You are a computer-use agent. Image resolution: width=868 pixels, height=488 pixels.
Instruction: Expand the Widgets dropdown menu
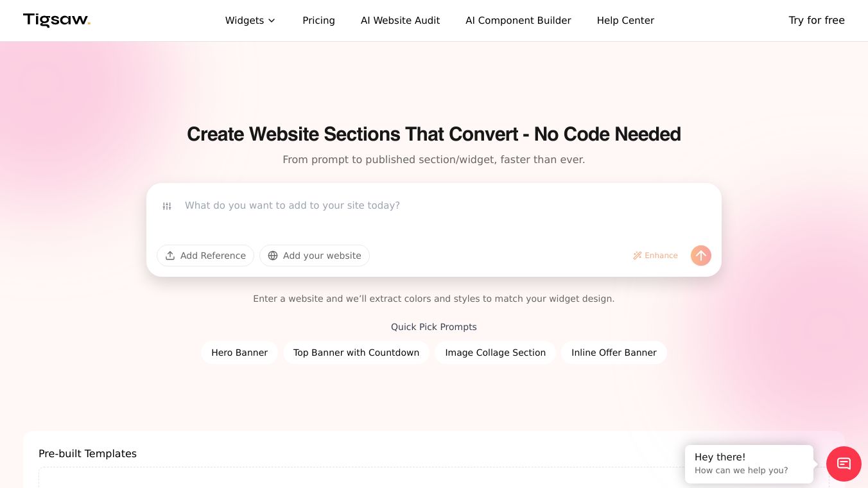pos(245,21)
